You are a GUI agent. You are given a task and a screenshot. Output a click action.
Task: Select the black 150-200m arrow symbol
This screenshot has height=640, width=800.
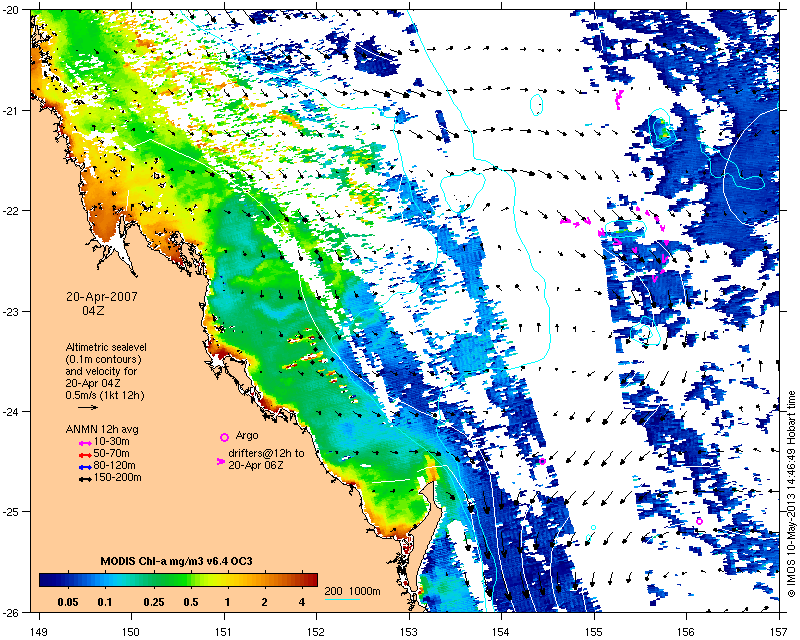coord(85,479)
